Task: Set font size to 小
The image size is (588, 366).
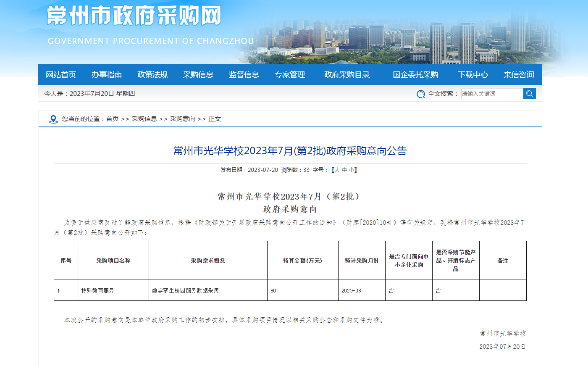Action: coord(352,170)
